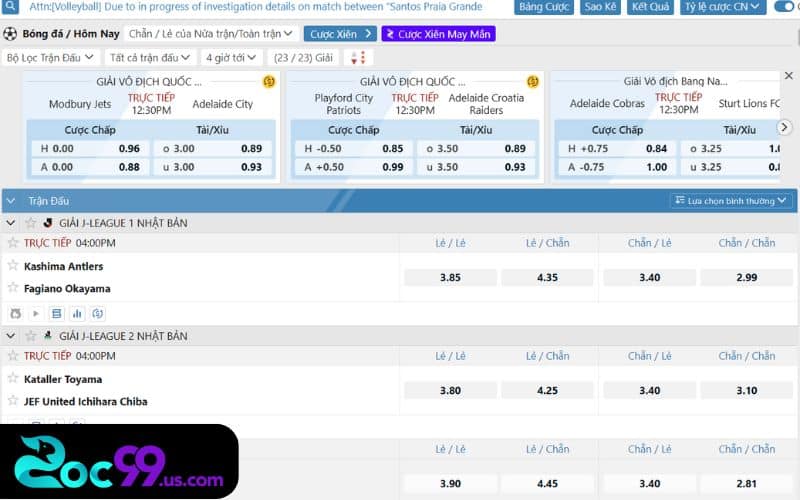Bet Lẻ/Lẻ 3.90 in bottom match row
The height and width of the screenshot is (500, 800).
click(451, 483)
